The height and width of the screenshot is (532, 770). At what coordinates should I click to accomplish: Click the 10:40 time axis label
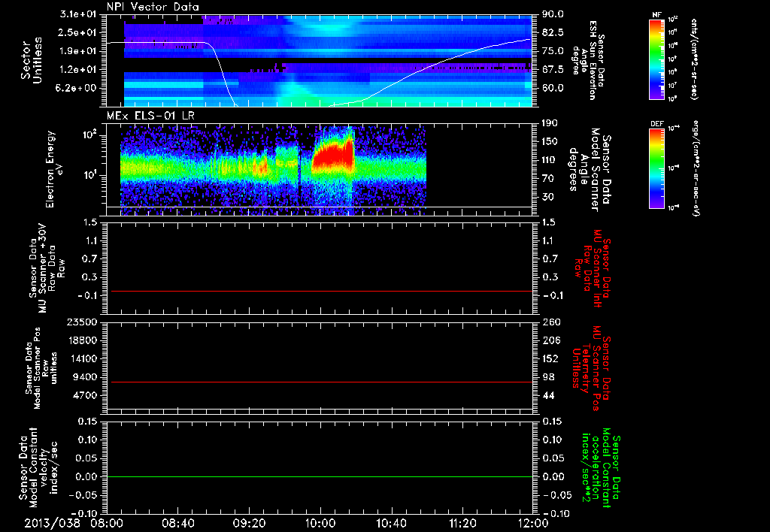[x=391, y=523]
